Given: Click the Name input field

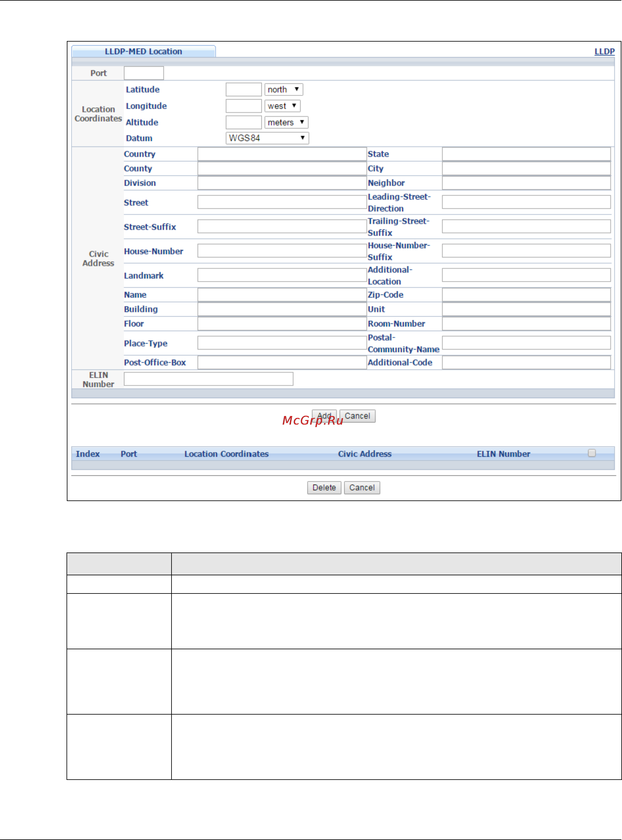Looking at the screenshot, I should [282, 295].
